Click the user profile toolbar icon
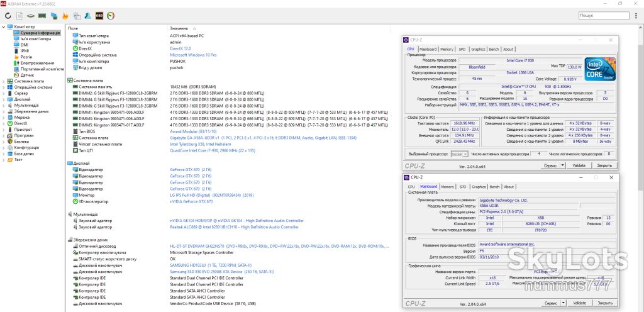The width and height of the screenshot is (644, 312). [87, 16]
